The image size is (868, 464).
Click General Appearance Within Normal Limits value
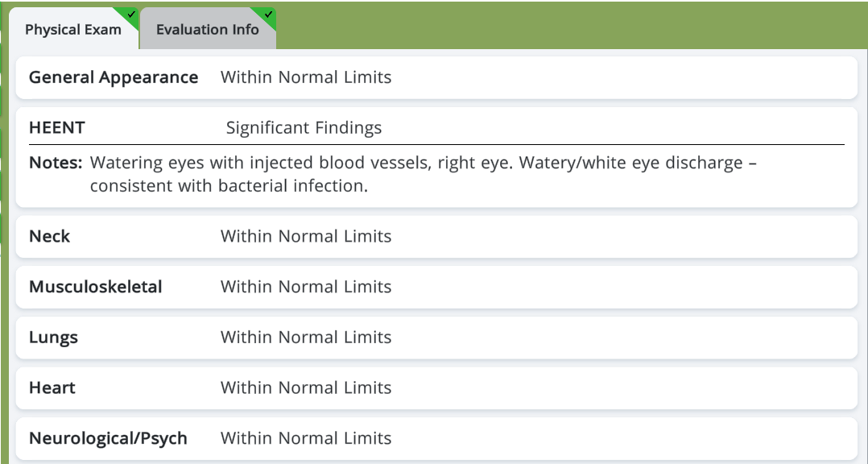coord(306,77)
